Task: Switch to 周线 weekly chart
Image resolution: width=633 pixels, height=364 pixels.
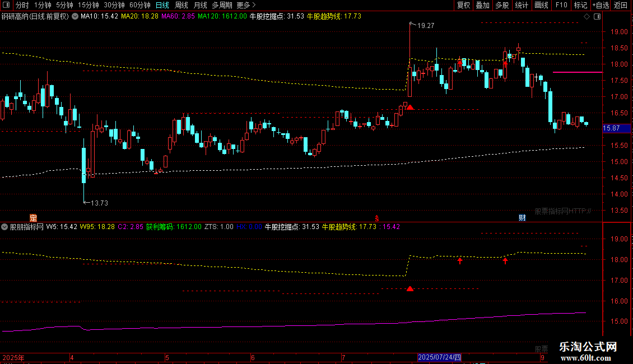Action: coord(181,5)
